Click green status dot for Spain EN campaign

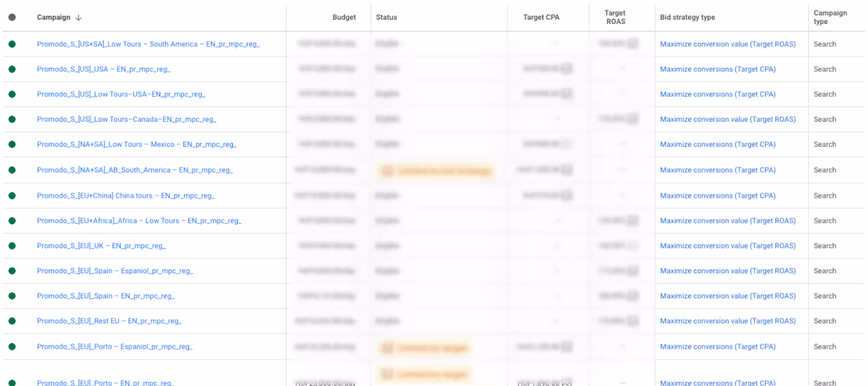point(12,296)
